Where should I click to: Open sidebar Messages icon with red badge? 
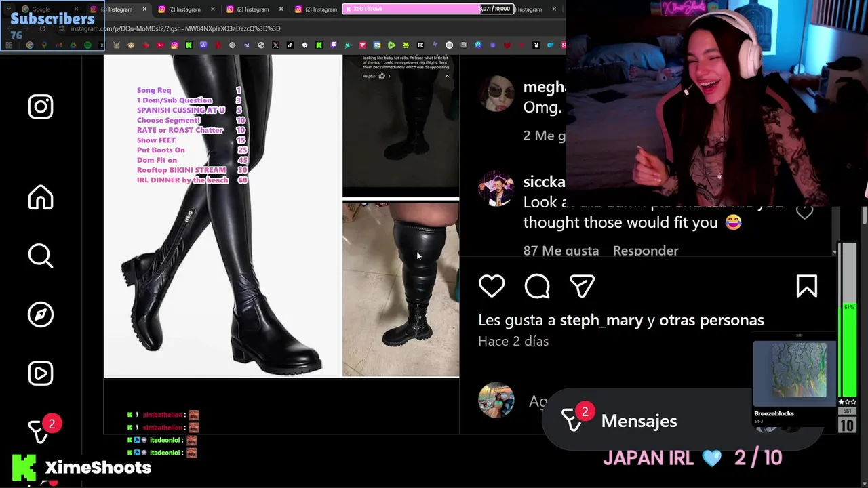click(42, 429)
